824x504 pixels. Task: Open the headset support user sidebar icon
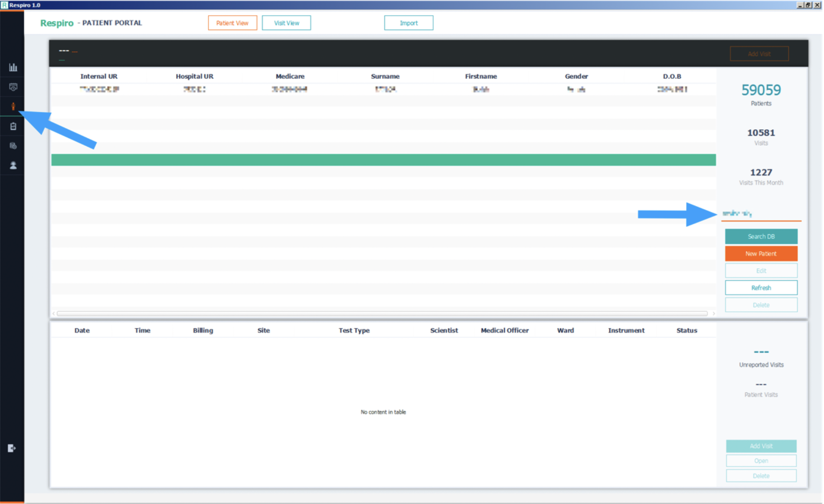pyautogui.click(x=13, y=165)
